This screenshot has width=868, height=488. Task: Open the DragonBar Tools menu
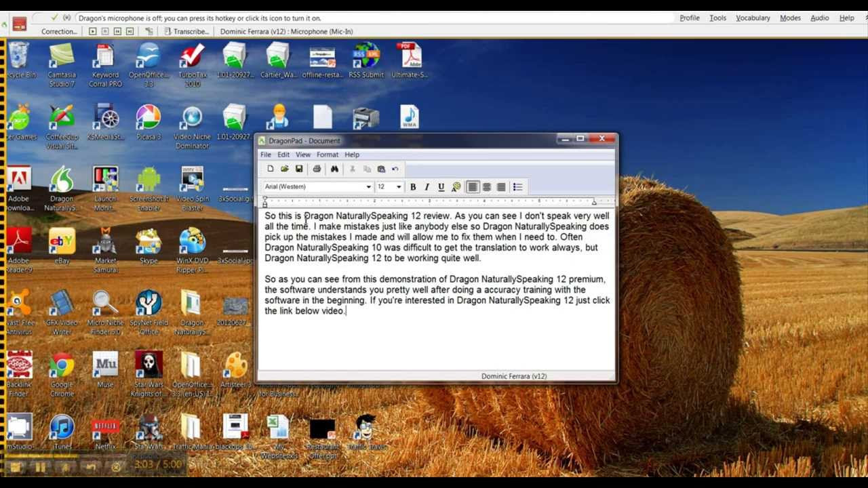(717, 18)
